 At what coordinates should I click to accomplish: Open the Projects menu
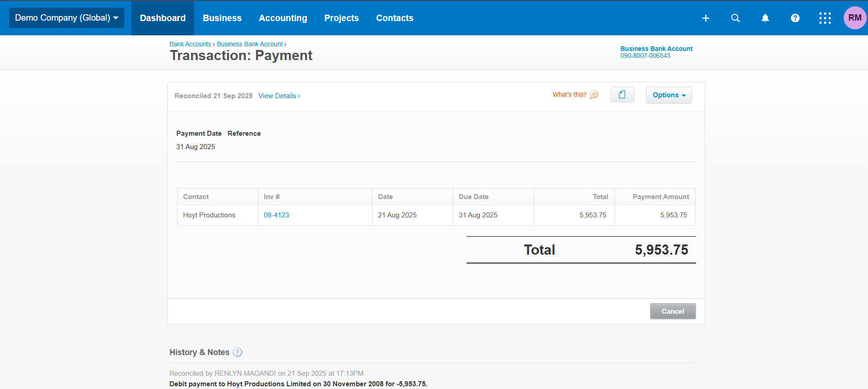pyautogui.click(x=341, y=18)
